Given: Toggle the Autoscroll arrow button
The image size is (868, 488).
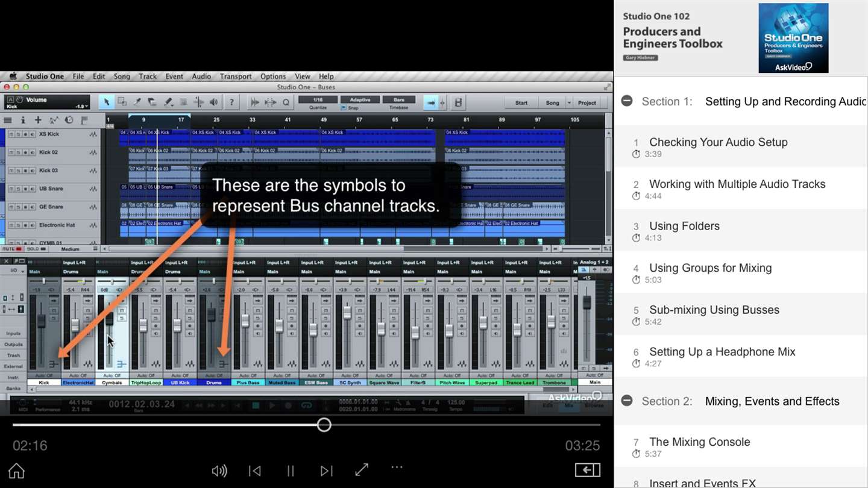Looking at the screenshot, I should (431, 102).
